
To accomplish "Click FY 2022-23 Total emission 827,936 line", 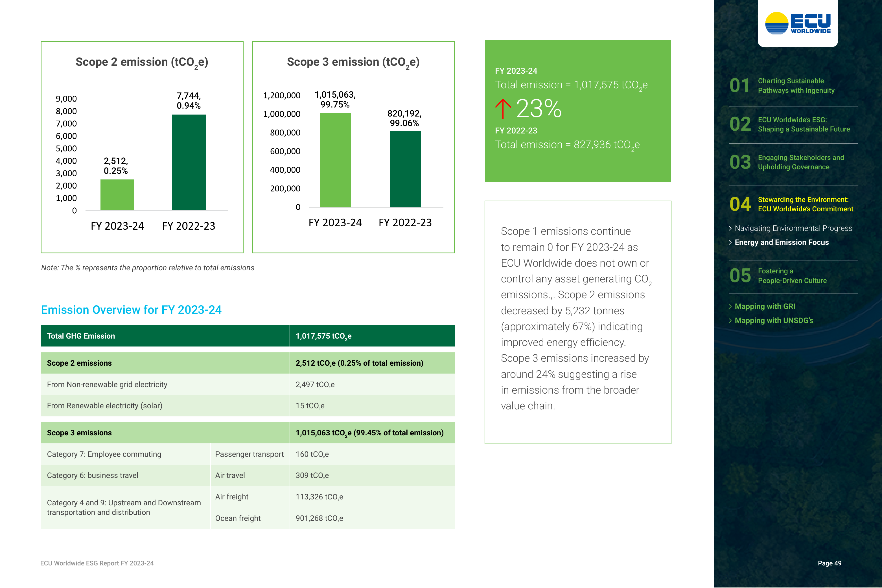I will [567, 145].
